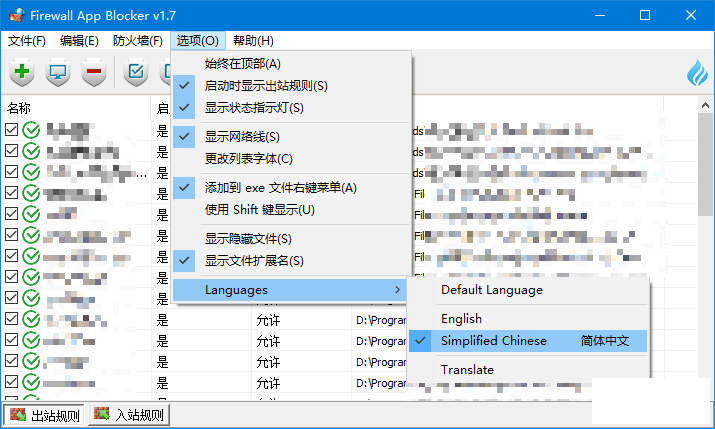Toggle 启动时显示出站规则(S) option

coord(291,86)
